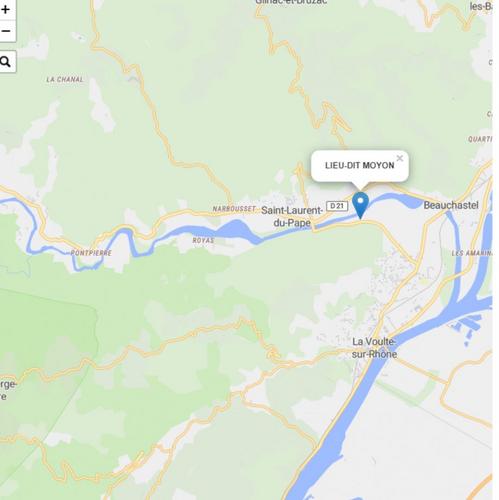Screen dimensions: 499x500
Task: Zoom in with the plus button
Action: pyautogui.click(x=6, y=10)
